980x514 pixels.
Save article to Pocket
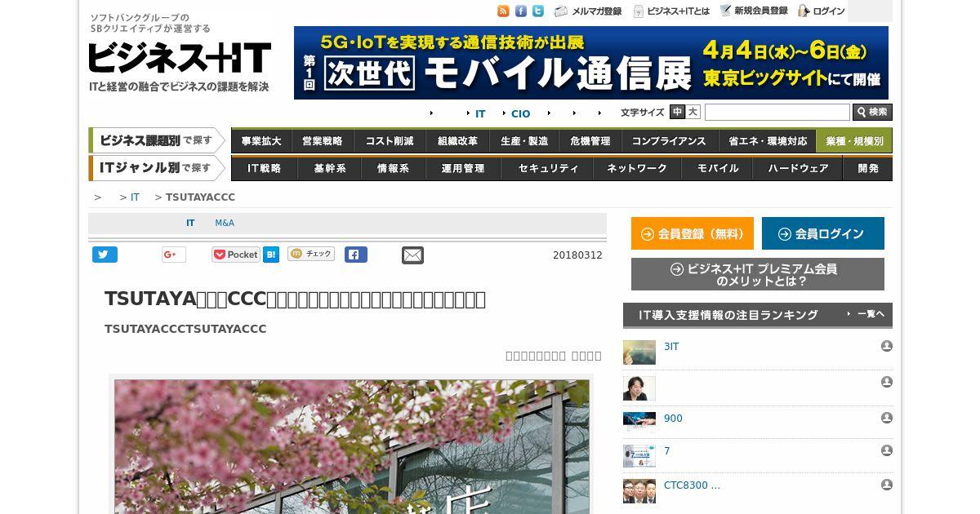point(235,255)
